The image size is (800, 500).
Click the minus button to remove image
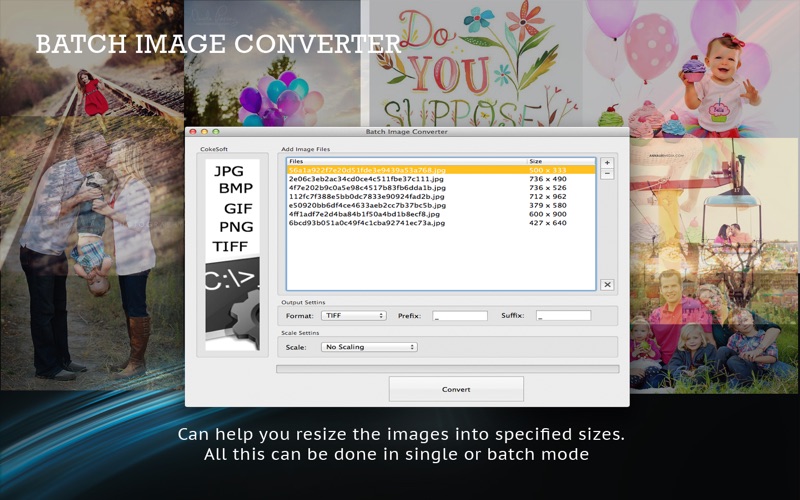(607, 174)
